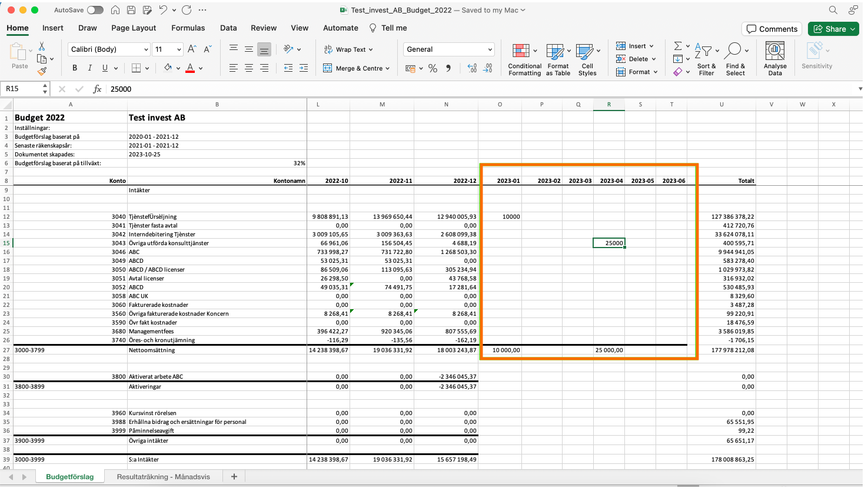Open the font size dropdown
Viewport: 868px width, 498px height.
coord(178,49)
